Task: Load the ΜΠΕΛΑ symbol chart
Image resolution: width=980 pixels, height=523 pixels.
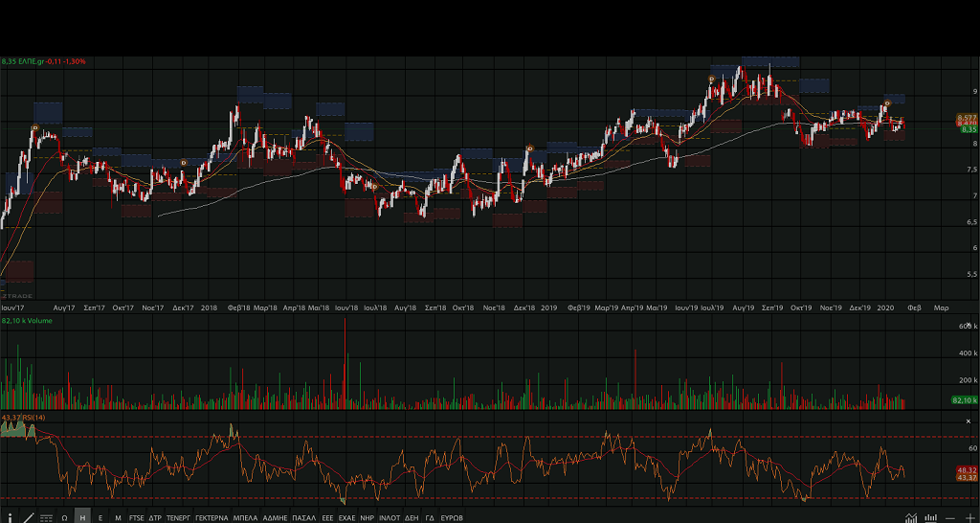Action: point(245,516)
